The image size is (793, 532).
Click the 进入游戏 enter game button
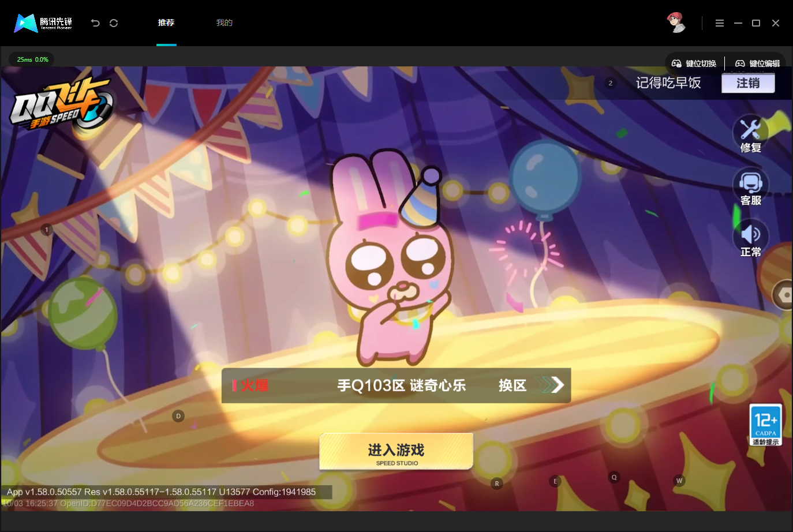[x=396, y=451]
